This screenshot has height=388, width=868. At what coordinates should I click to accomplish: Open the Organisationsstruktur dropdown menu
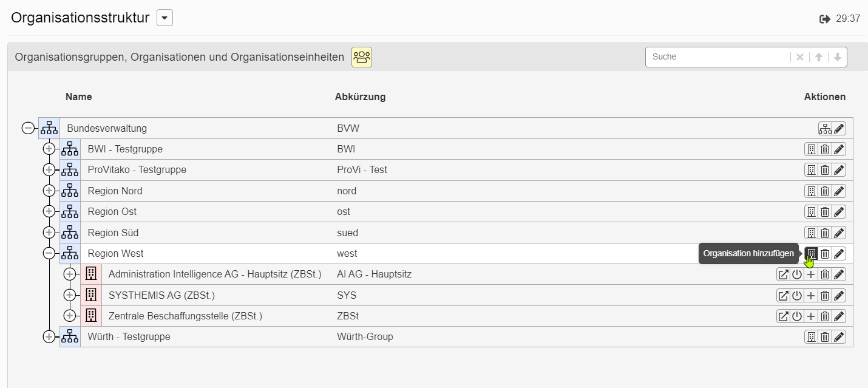(x=164, y=18)
